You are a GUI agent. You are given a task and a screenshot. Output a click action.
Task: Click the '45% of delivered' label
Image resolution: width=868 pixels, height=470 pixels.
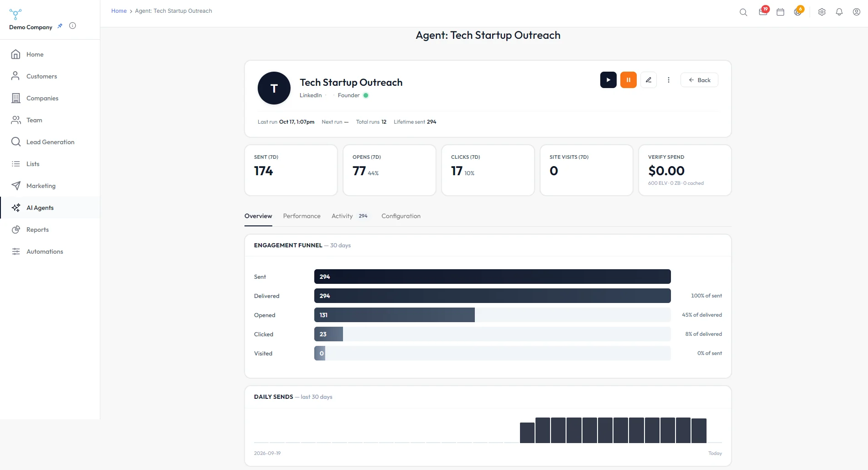702,315
